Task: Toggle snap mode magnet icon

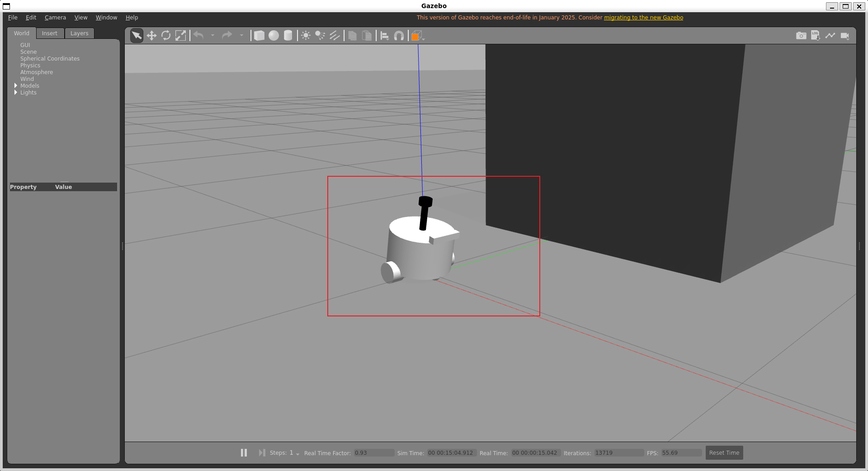Action: tap(399, 36)
